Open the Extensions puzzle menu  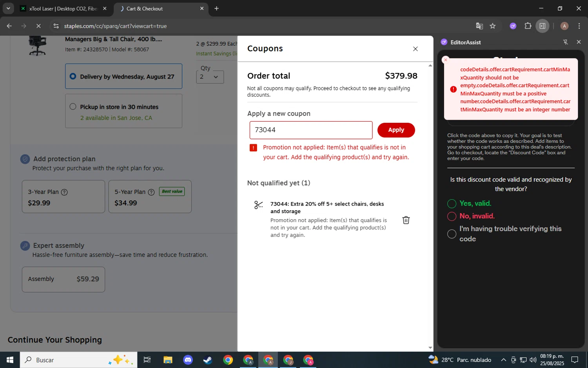[528, 26]
